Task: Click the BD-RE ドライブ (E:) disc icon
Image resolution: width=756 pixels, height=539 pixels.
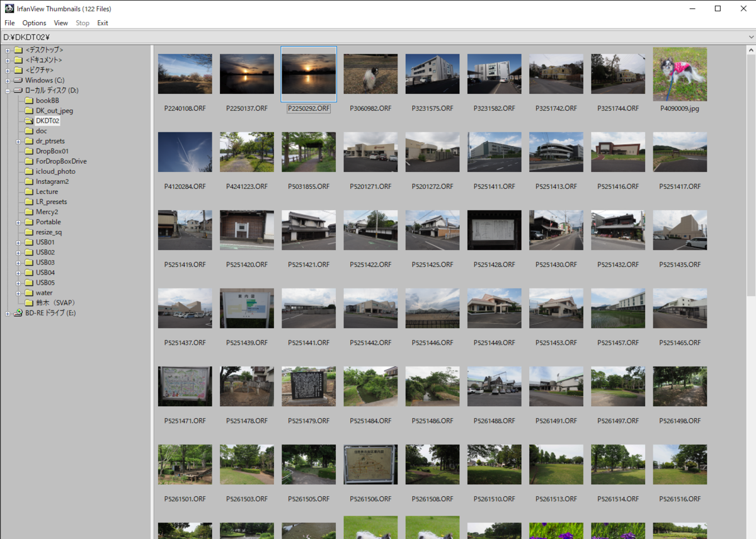Action: (x=18, y=312)
